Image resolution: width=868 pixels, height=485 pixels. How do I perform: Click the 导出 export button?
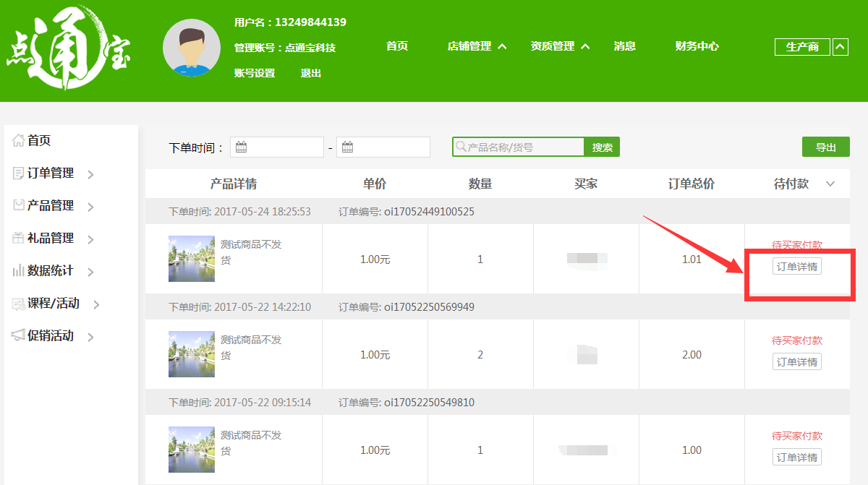coord(825,147)
